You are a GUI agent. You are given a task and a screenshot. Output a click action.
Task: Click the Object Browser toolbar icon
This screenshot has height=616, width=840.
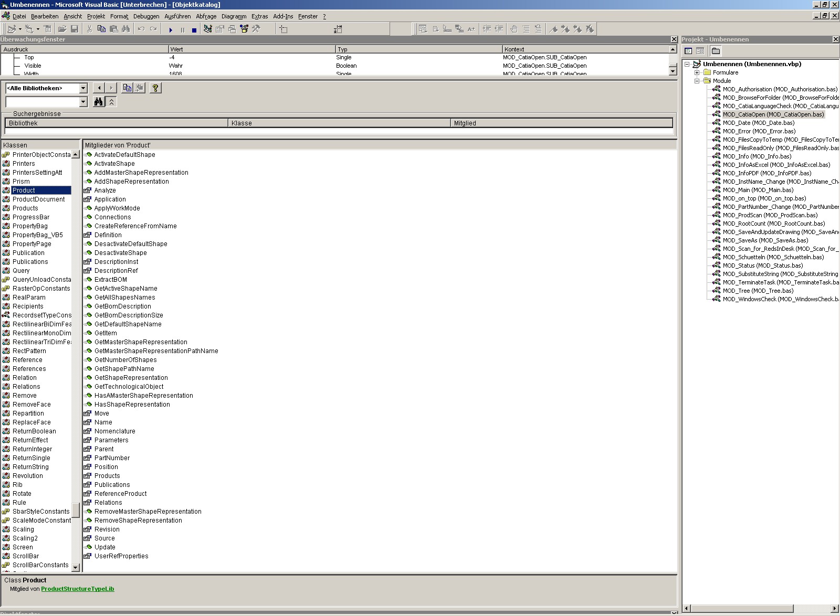[x=244, y=29]
